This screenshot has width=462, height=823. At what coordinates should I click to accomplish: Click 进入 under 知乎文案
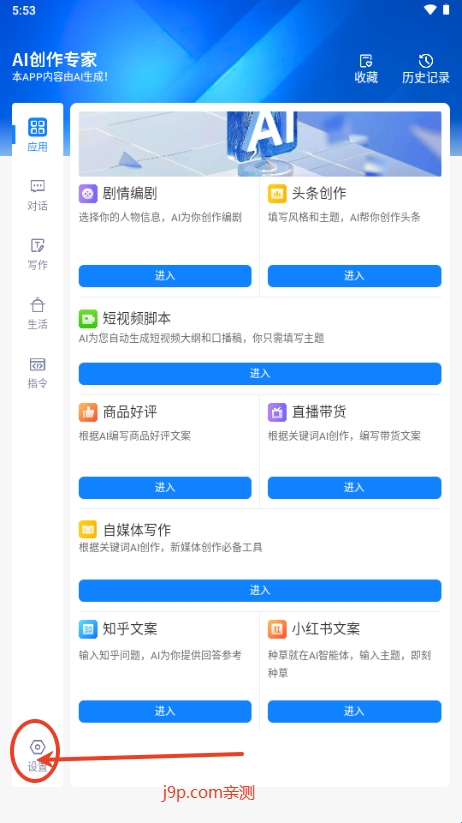click(x=165, y=711)
